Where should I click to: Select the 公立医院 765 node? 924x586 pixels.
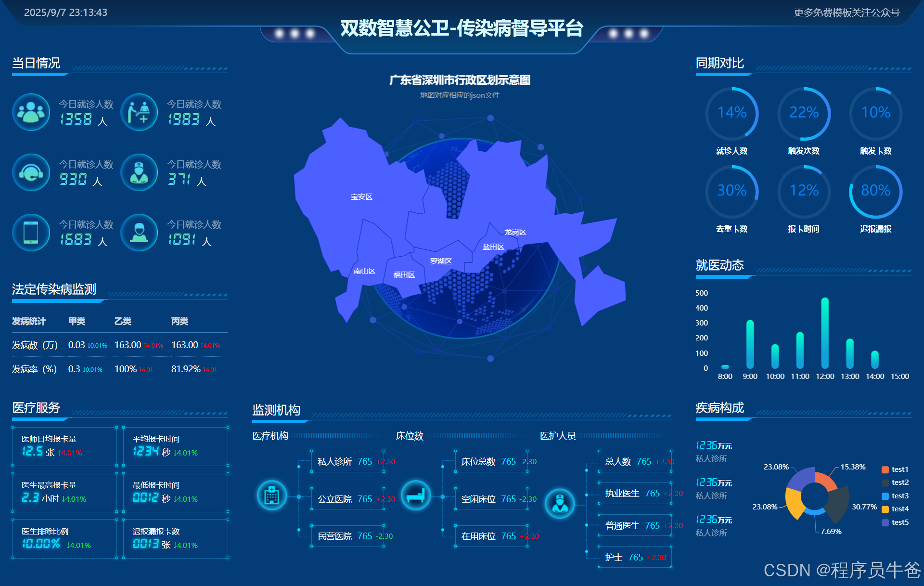(x=347, y=499)
